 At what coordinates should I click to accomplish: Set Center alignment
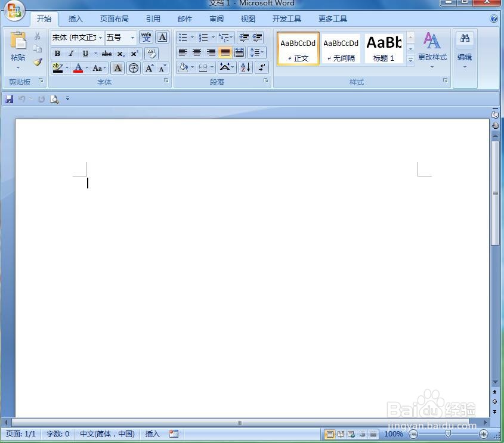tap(197, 52)
